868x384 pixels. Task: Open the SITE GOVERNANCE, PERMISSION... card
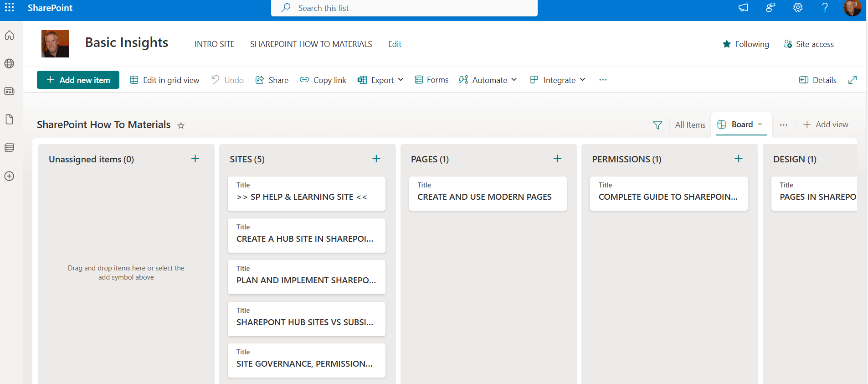pyautogui.click(x=307, y=360)
